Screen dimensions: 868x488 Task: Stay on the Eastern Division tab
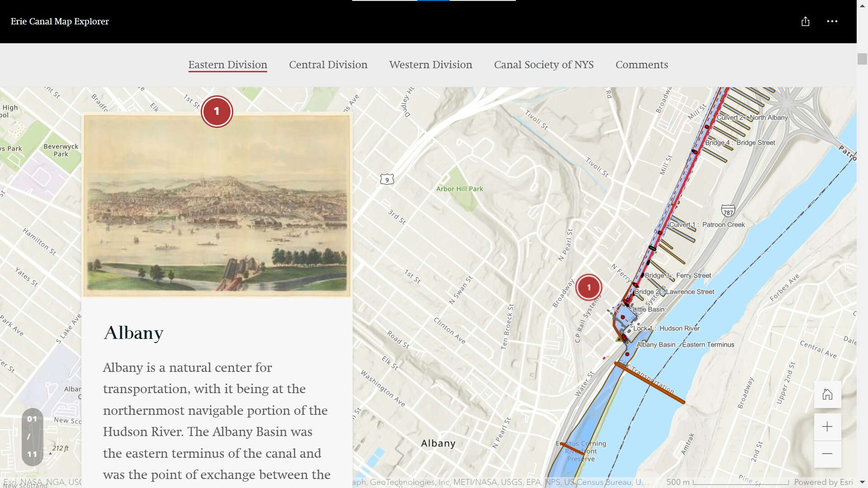pos(227,65)
